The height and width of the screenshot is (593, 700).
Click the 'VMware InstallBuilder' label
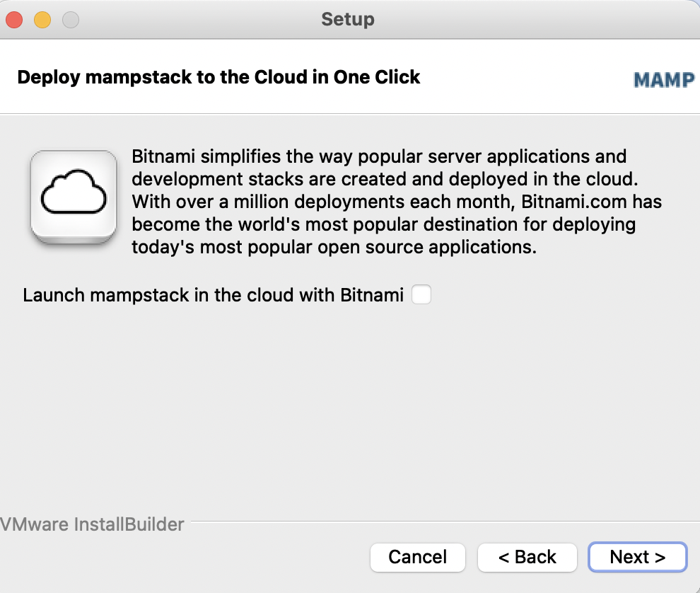pos(92,524)
